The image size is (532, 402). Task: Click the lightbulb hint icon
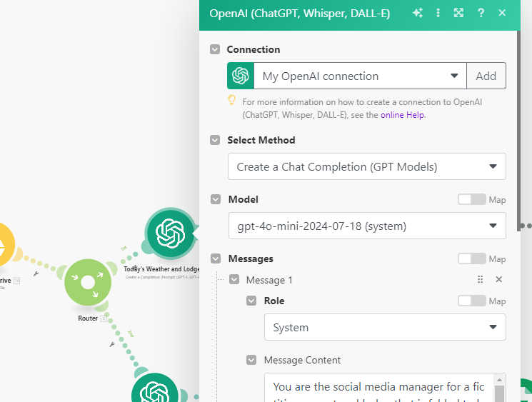232,100
